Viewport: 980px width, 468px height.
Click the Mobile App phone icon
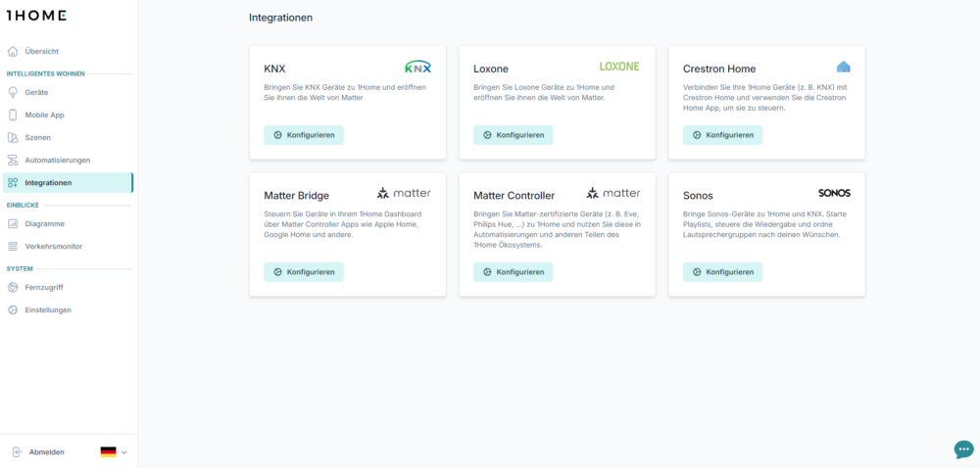tap(13, 115)
